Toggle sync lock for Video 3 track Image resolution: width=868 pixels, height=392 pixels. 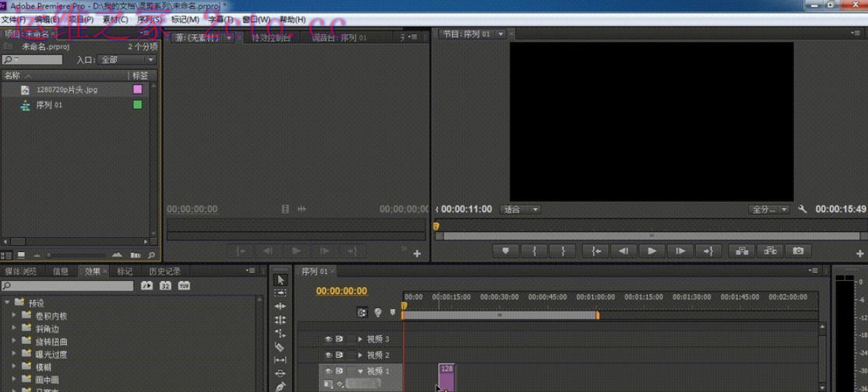[x=339, y=339]
